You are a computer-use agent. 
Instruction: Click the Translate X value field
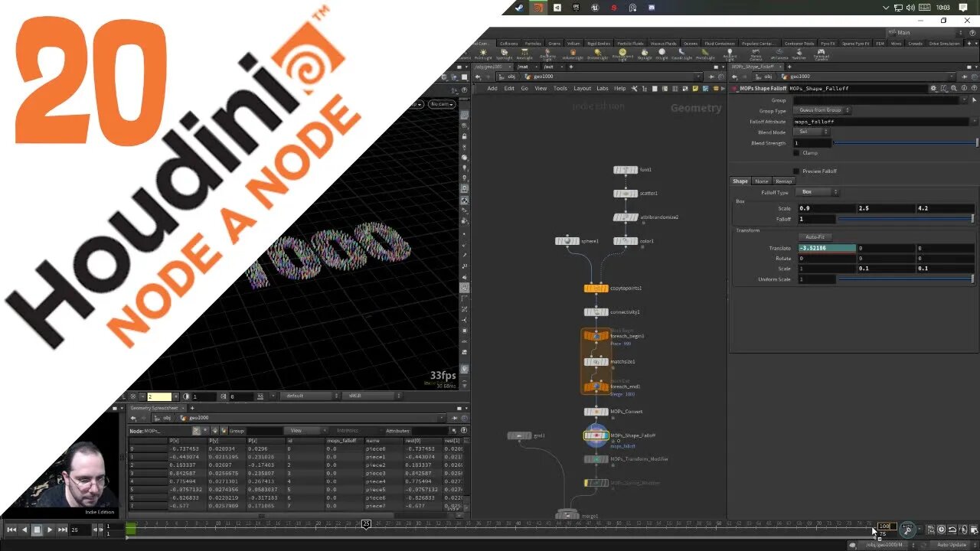tap(826, 248)
